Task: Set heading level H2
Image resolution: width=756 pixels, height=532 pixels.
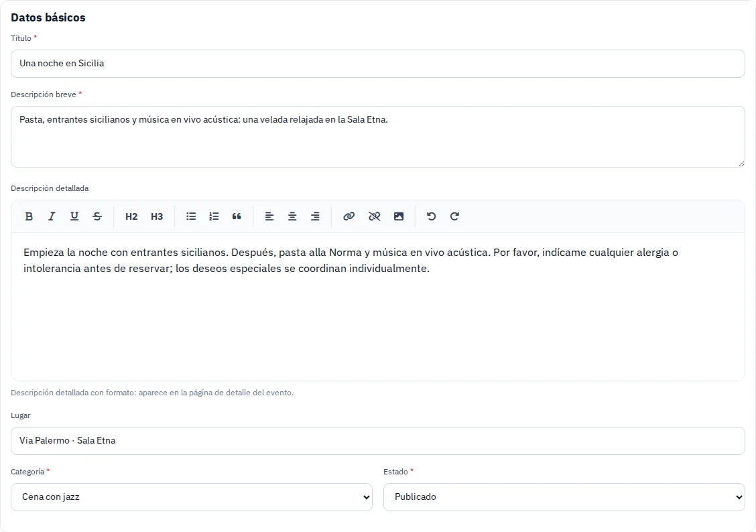Action: 131,216
